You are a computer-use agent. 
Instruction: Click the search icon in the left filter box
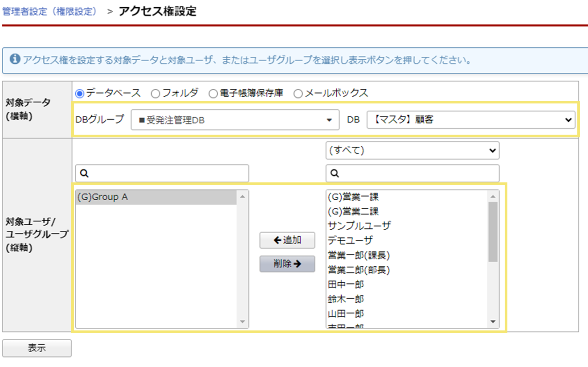pos(84,173)
